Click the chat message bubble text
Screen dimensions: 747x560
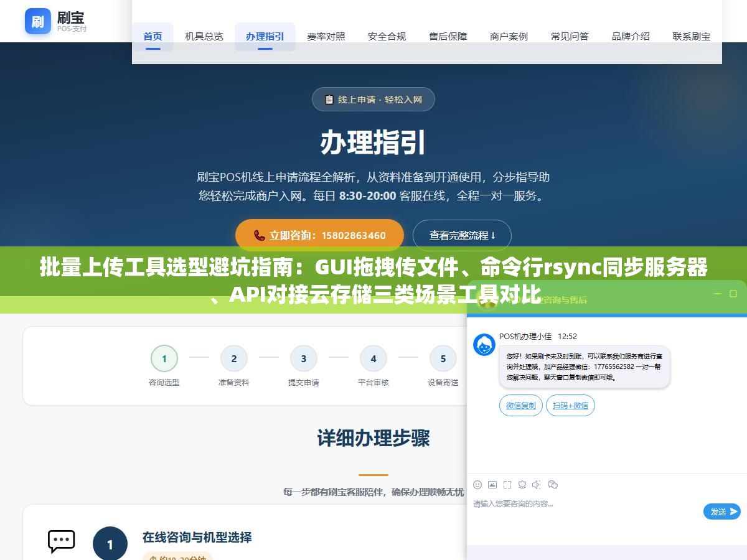point(584,366)
